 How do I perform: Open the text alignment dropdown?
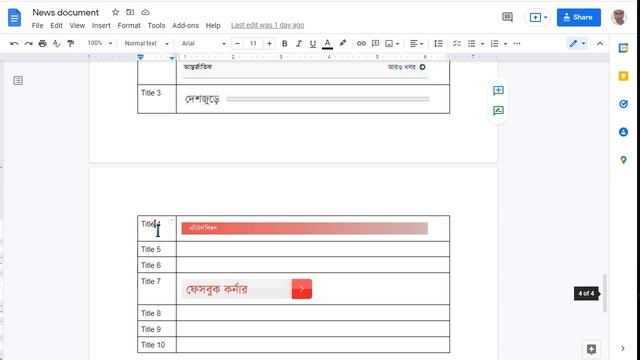pyautogui.click(x=416, y=43)
